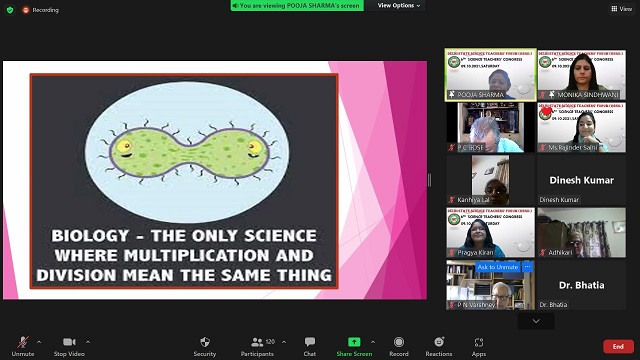
Task: Expand share options arrow beside Share Screen
Action: (x=373, y=342)
